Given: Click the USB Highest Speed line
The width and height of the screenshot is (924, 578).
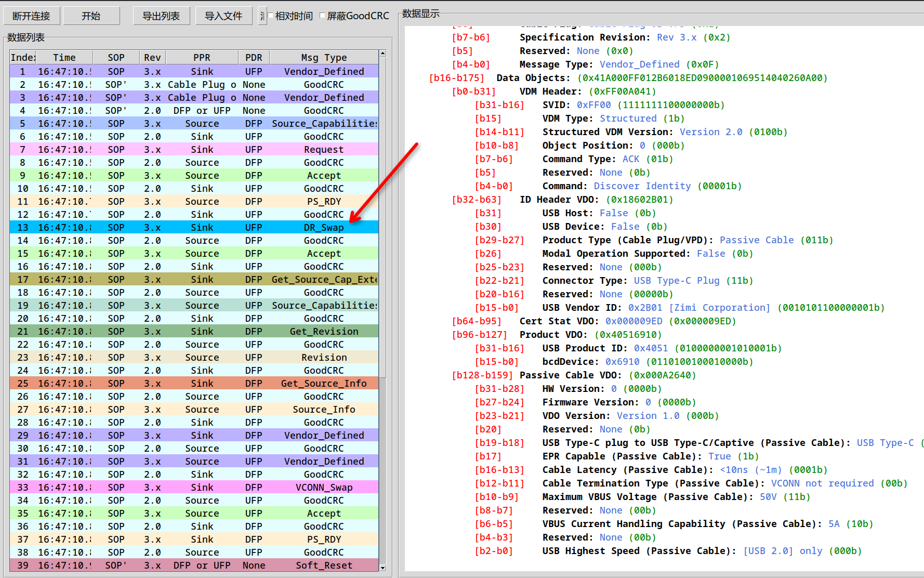Looking at the screenshot, I should pyautogui.click(x=668, y=551).
